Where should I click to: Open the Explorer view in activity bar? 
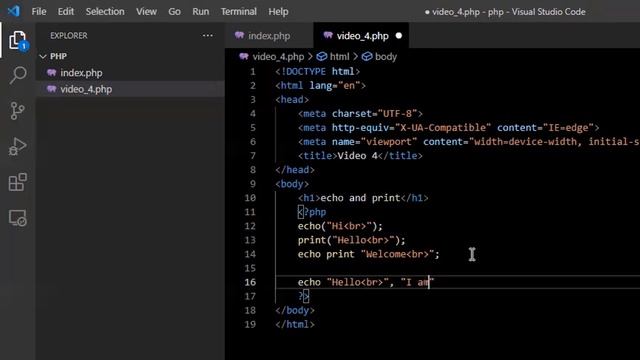coord(17,40)
